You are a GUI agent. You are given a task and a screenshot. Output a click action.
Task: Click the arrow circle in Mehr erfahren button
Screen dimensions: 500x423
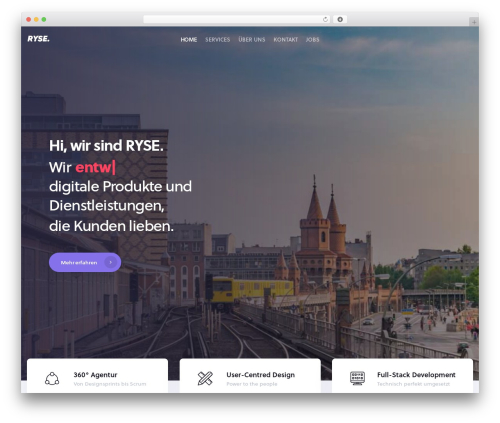[x=111, y=262]
